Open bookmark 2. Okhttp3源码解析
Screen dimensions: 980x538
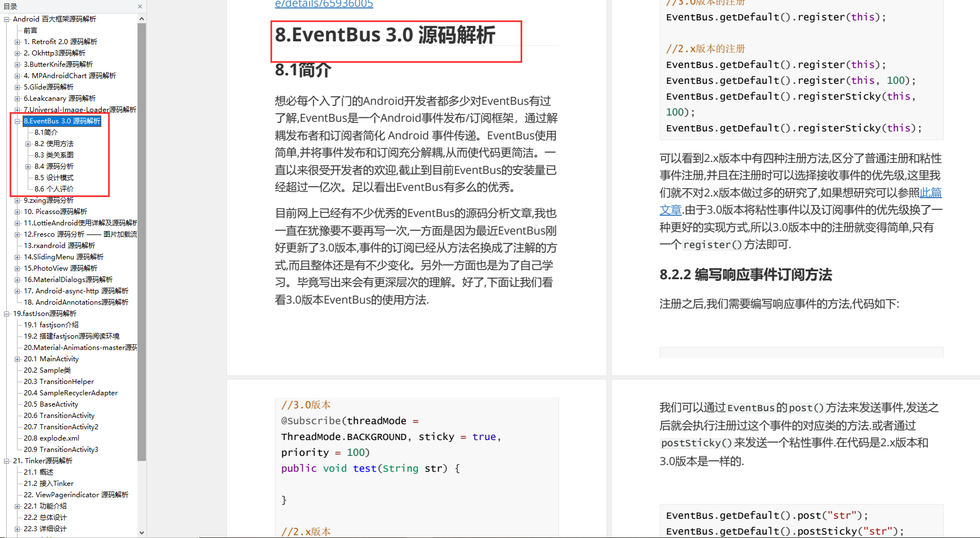[x=54, y=53]
